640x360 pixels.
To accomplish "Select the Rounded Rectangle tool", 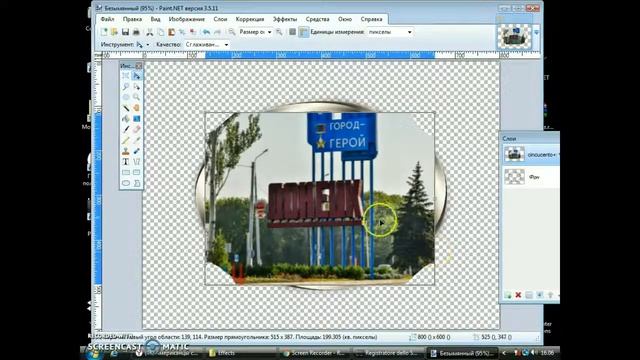I will [x=136, y=172].
